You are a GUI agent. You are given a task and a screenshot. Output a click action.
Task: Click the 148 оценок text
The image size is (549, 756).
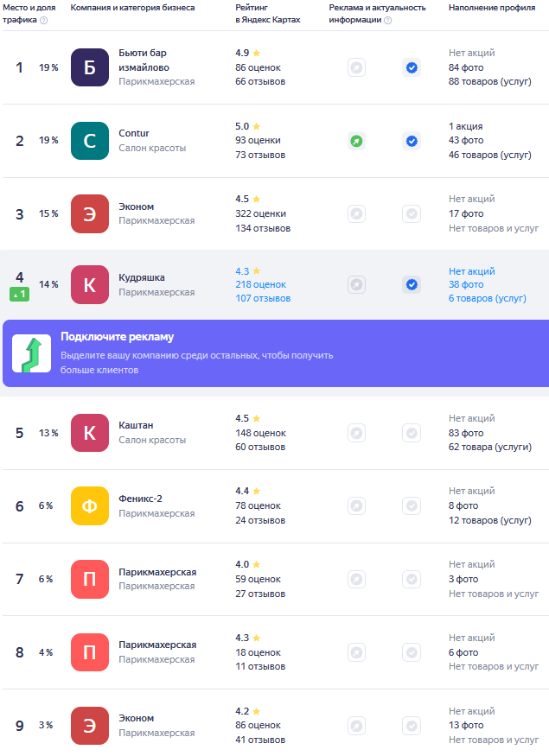coord(260,433)
